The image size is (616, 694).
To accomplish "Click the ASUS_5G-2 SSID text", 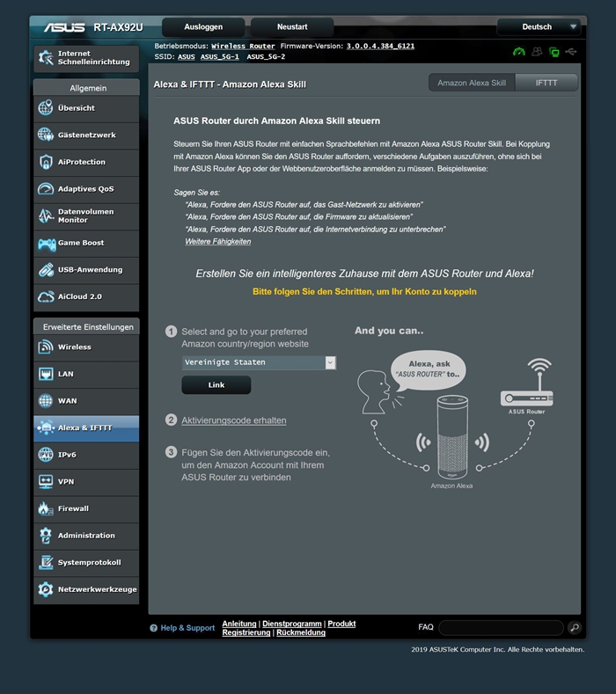I will 266,56.
